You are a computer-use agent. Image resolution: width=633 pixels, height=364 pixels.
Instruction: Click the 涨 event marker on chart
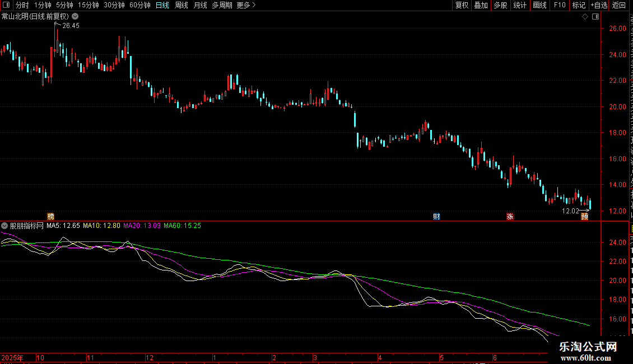click(x=510, y=217)
